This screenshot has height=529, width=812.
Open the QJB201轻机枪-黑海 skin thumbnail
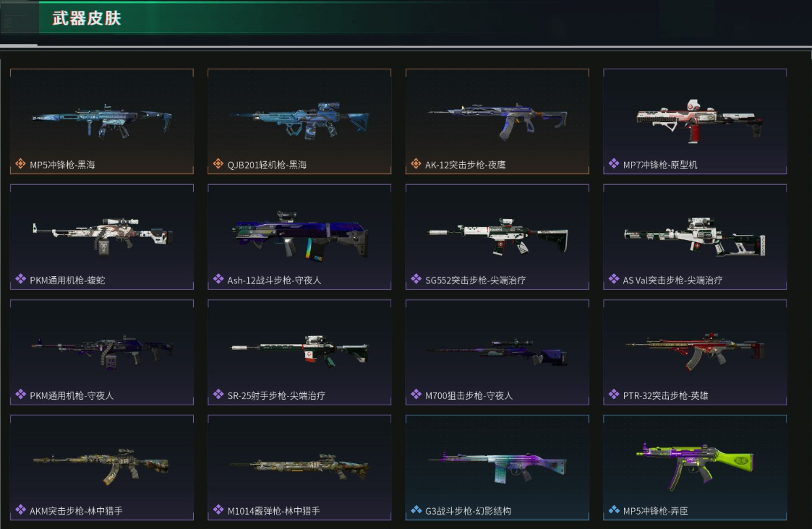point(300,121)
